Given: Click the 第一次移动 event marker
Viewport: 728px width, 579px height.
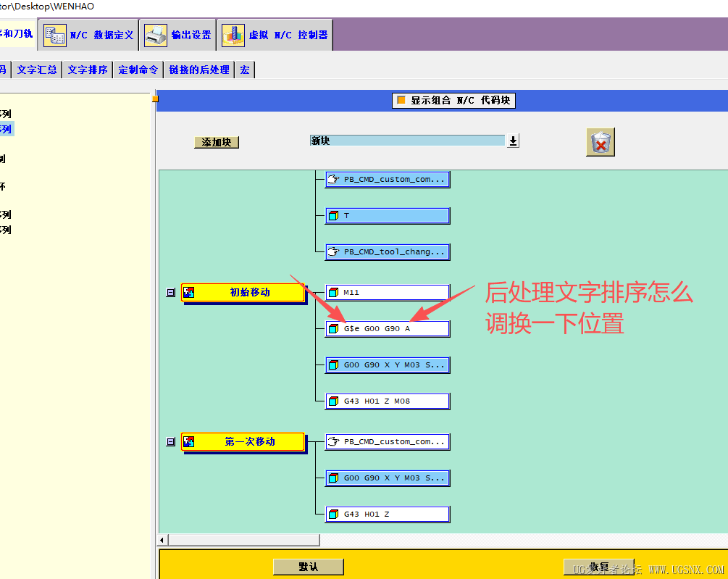Looking at the screenshot, I should (243, 441).
